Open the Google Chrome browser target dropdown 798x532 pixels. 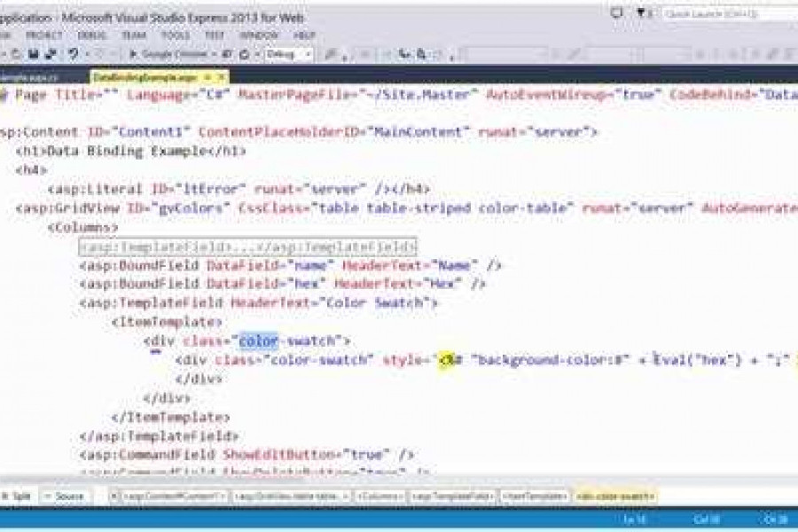click(214, 54)
